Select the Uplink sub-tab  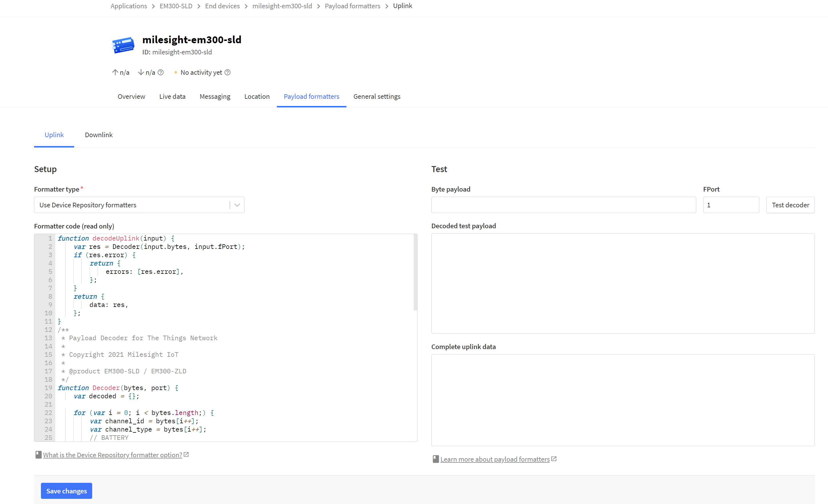coord(54,135)
